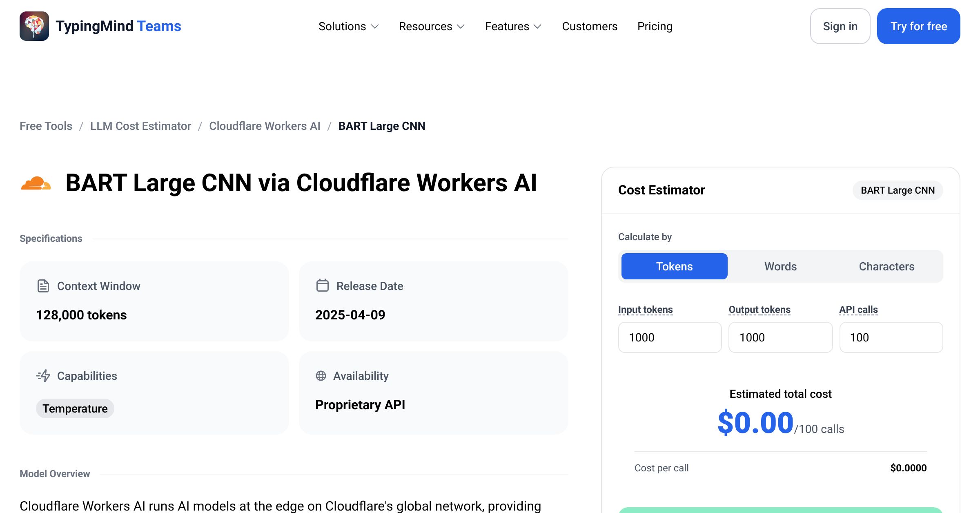Click the 2025-04-09 release date value

click(350, 315)
